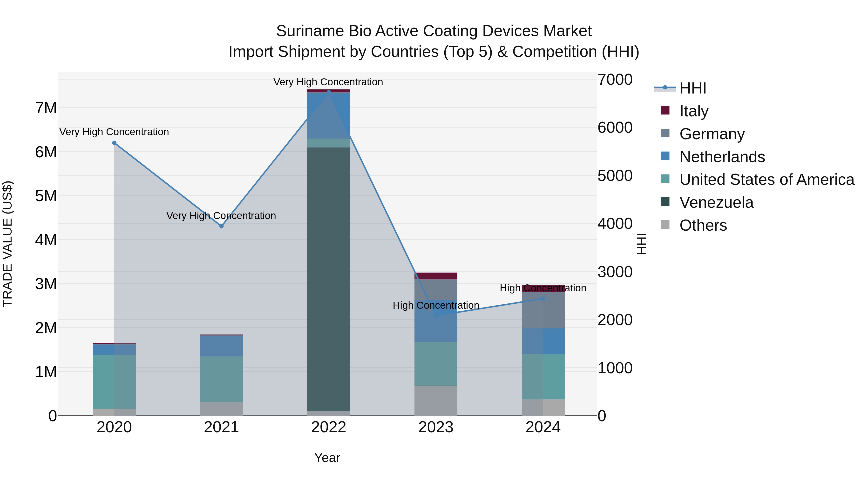868x488 pixels.
Task: Click the Suriname Bio Active Coating title line
Action: tap(434, 31)
